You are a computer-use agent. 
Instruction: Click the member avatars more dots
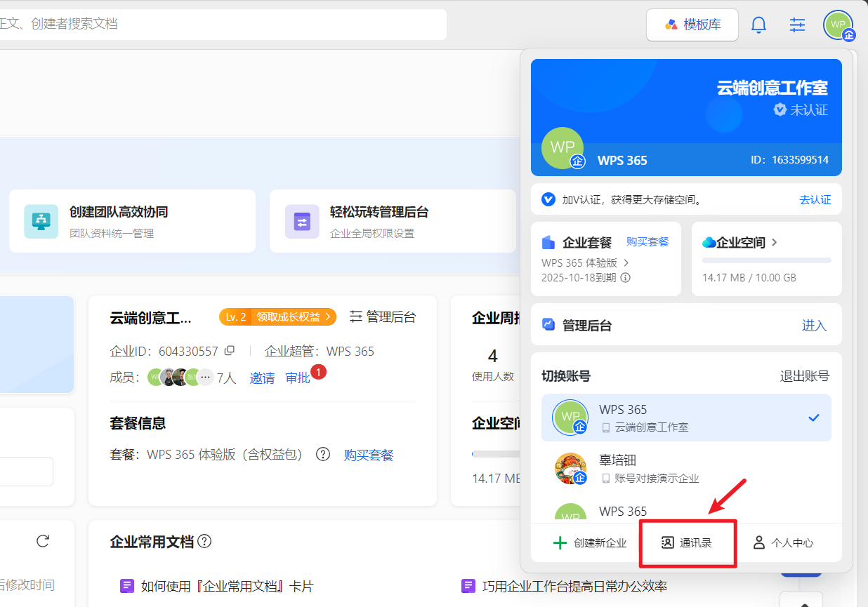[x=205, y=378]
